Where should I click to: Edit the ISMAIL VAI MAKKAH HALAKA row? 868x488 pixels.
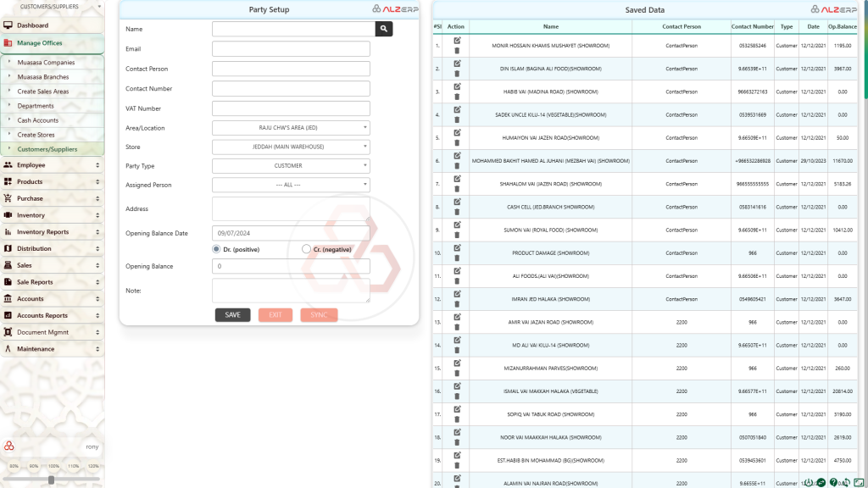(x=457, y=386)
